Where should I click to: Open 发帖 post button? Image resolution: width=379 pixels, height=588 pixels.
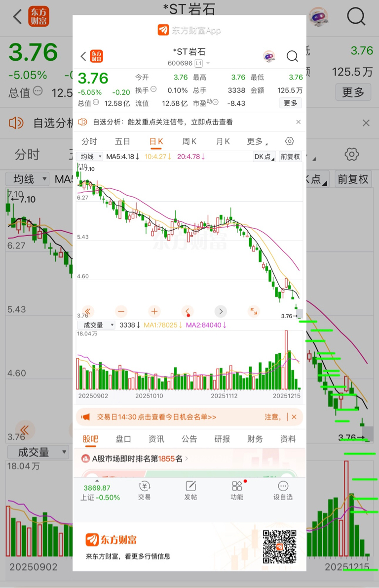[190, 491]
